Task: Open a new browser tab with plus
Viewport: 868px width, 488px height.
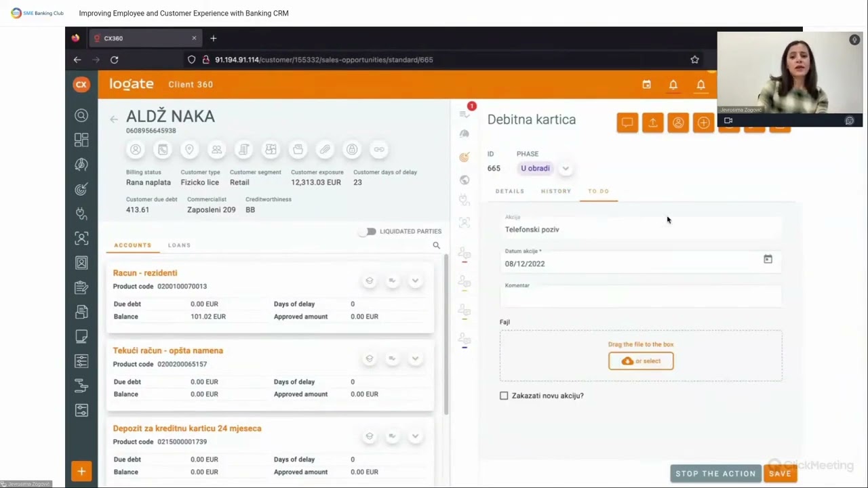Action: click(213, 38)
